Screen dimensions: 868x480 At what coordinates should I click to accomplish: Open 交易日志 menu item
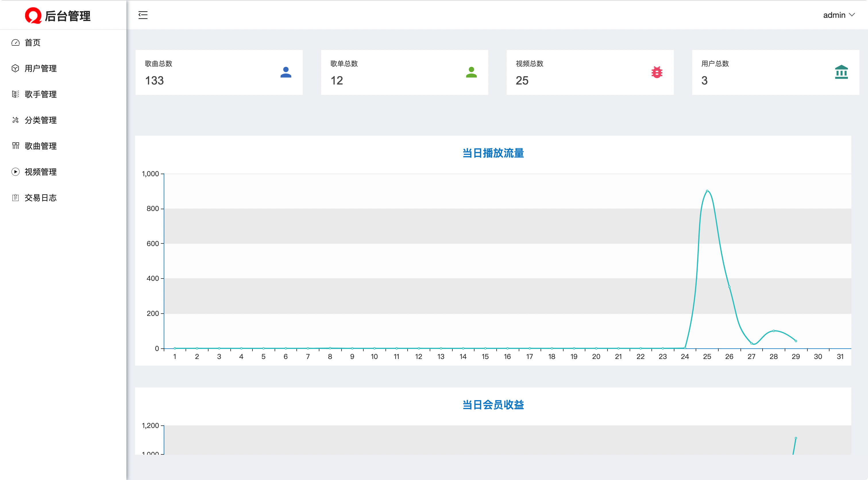63,197
